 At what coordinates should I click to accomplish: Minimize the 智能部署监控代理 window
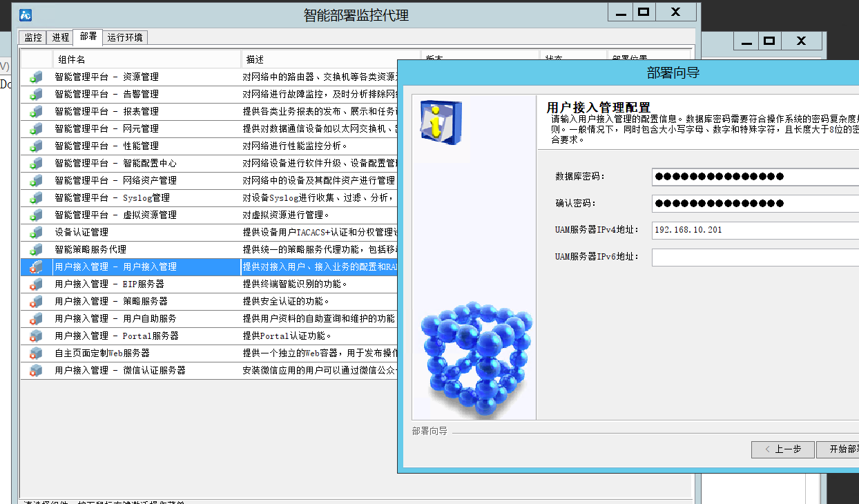[621, 12]
